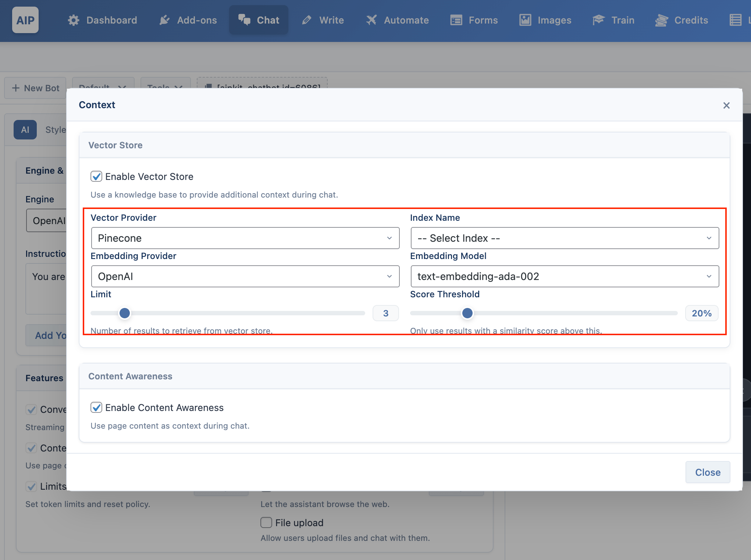The width and height of the screenshot is (751, 560).
Task: Open the Automate section
Action: point(397,20)
